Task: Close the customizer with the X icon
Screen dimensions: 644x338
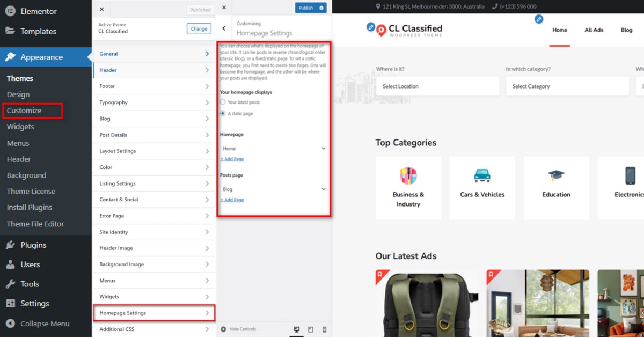Action: tap(102, 9)
